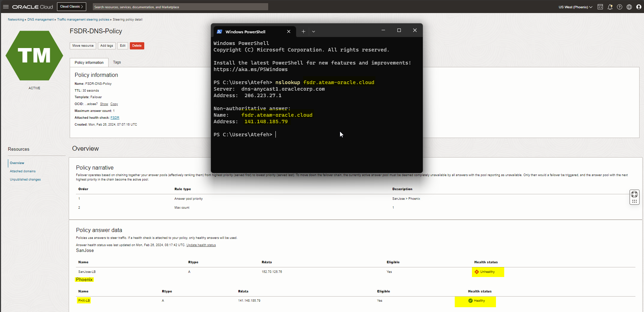
Task: Open the notifications bell icon
Action: [610, 7]
